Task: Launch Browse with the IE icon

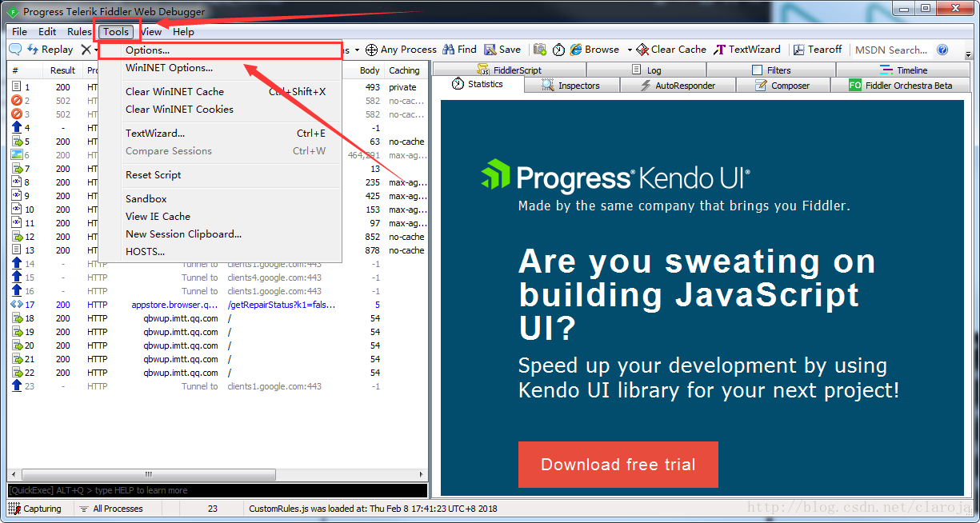Action: (x=594, y=50)
